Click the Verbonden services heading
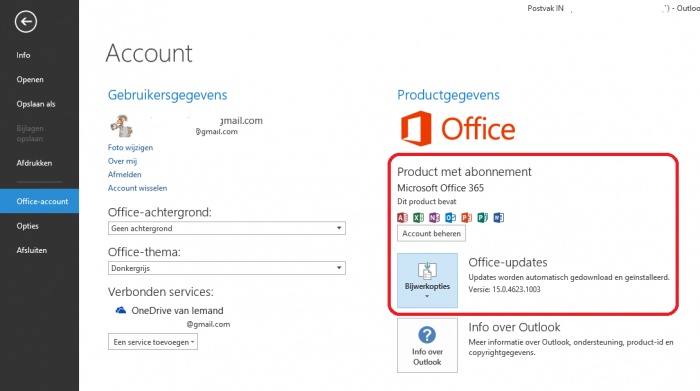700x391 pixels. pos(161,291)
